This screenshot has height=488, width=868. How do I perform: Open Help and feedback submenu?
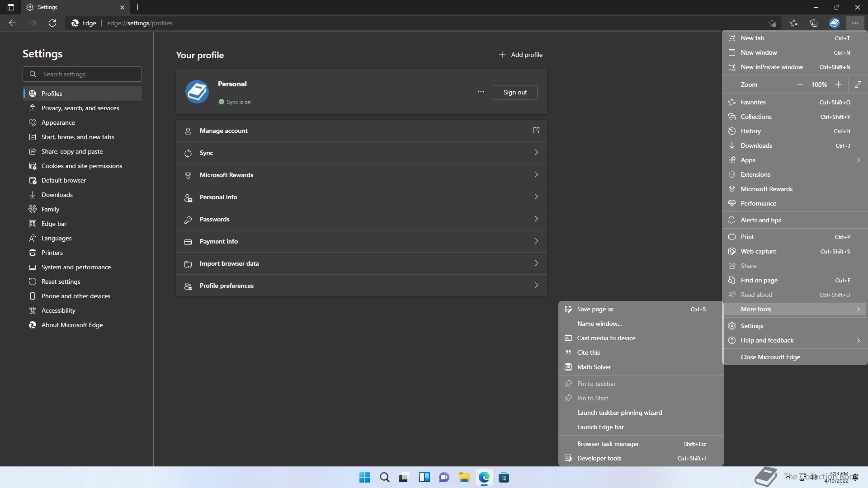pos(795,340)
